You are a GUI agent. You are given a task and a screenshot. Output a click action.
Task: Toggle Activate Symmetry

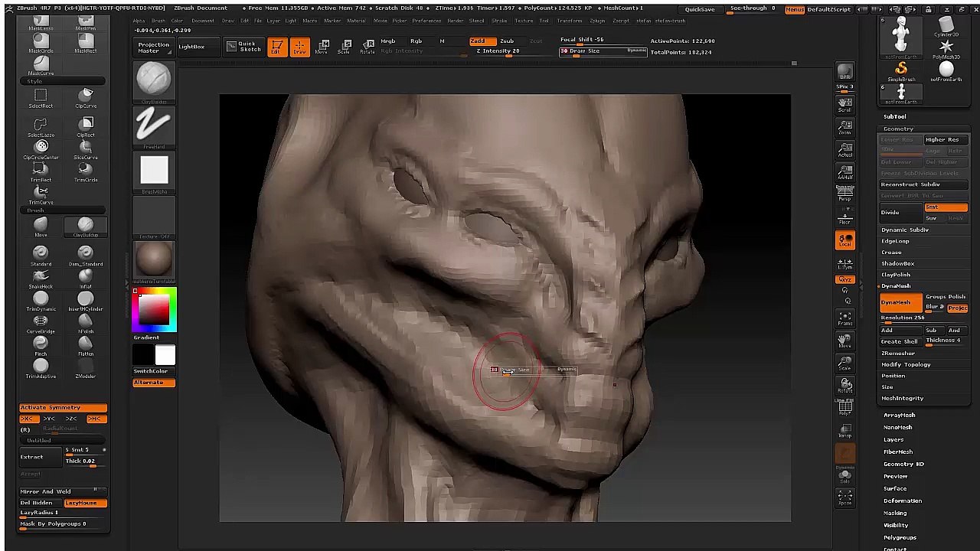coord(63,407)
